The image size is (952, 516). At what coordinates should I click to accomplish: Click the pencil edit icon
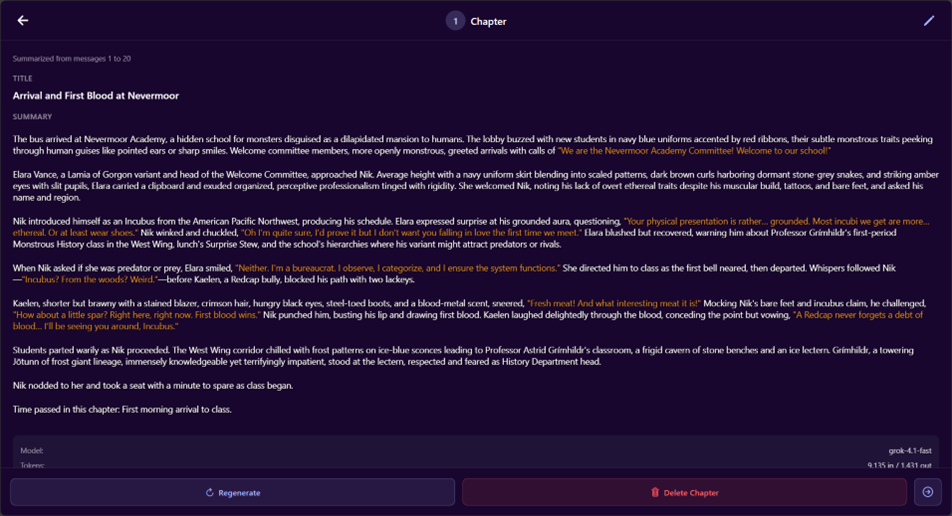[929, 21]
